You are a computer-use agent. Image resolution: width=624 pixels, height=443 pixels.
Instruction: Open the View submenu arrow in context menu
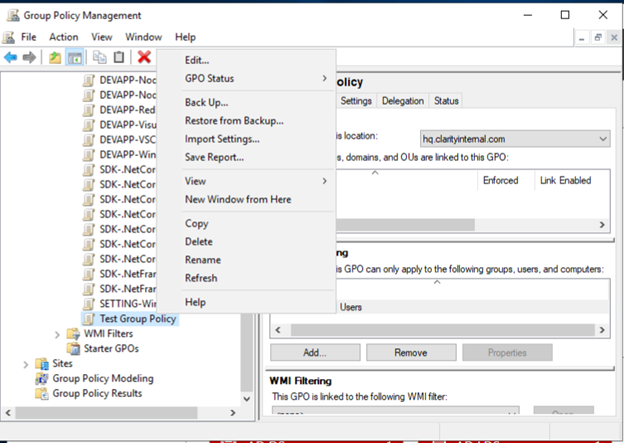325,181
